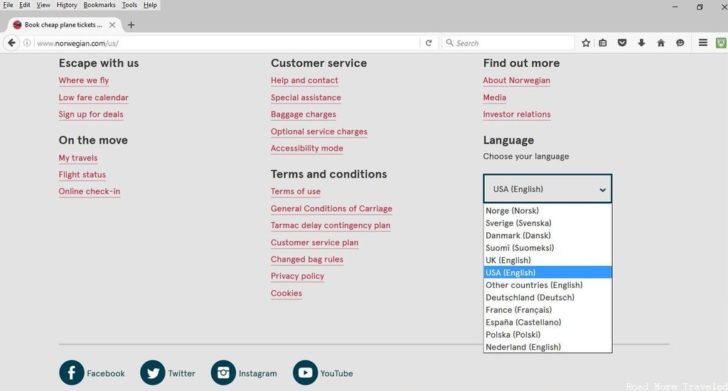
Task: Click Sign up for deals link
Action: pos(91,114)
